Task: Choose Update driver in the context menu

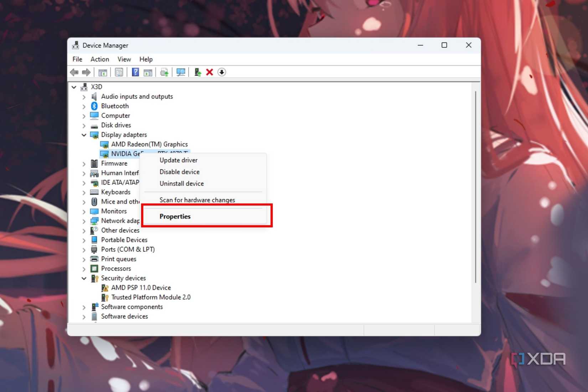Action: (179, 160)
